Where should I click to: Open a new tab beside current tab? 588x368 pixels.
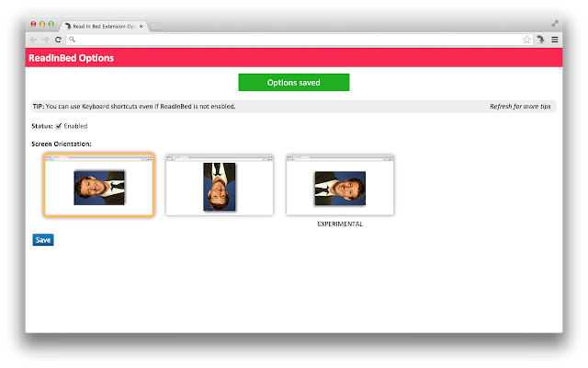tap(155, 27)
